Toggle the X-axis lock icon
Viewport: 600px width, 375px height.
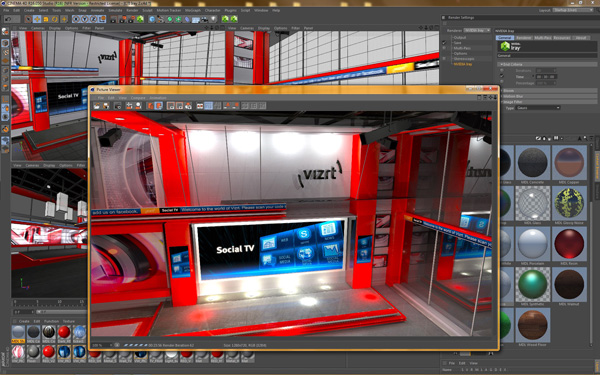pyautogui.click(x=76, y=19)
